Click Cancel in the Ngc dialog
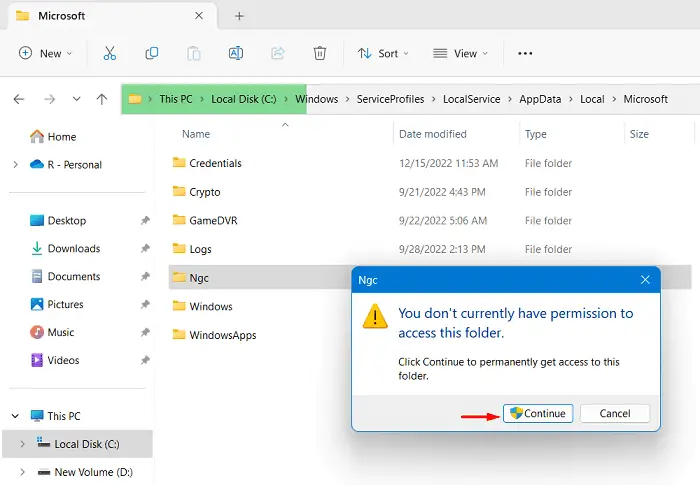Image resolution: width=700 pixels, height=485 pixels. (x=615, y=414)
